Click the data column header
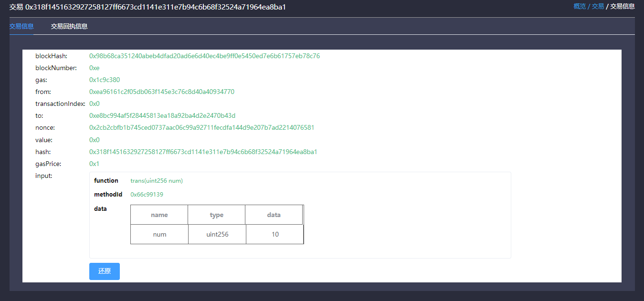The width and height of the screenshot is (644, 301). click(x=274, y=215)
